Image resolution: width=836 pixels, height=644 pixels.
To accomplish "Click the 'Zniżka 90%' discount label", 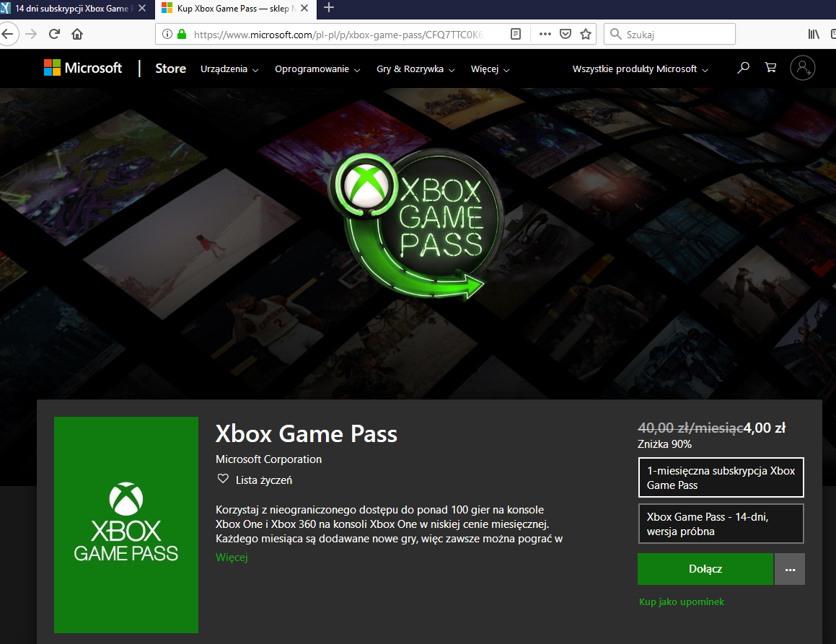I will pos(664,444).
